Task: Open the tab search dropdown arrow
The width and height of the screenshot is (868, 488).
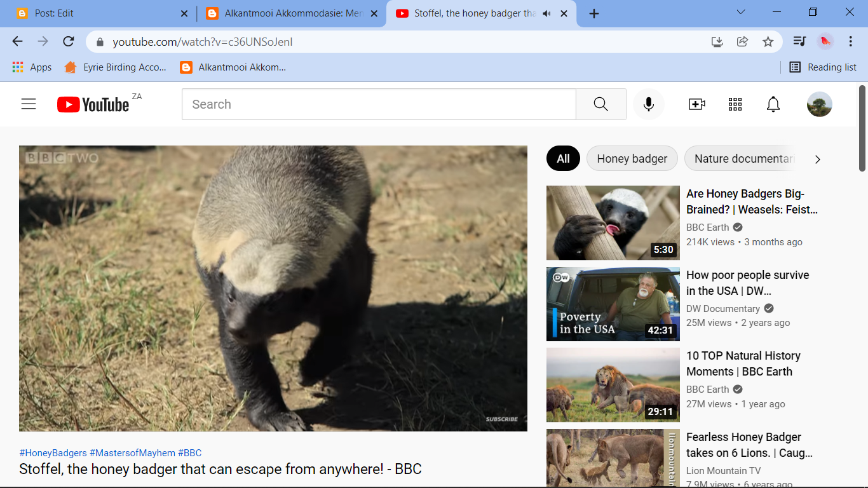Action: pyautogui.click(x=741, y=12)
